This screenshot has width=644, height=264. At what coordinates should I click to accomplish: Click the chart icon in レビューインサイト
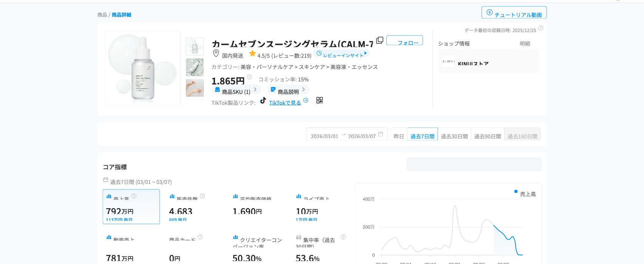pos(319,54)
